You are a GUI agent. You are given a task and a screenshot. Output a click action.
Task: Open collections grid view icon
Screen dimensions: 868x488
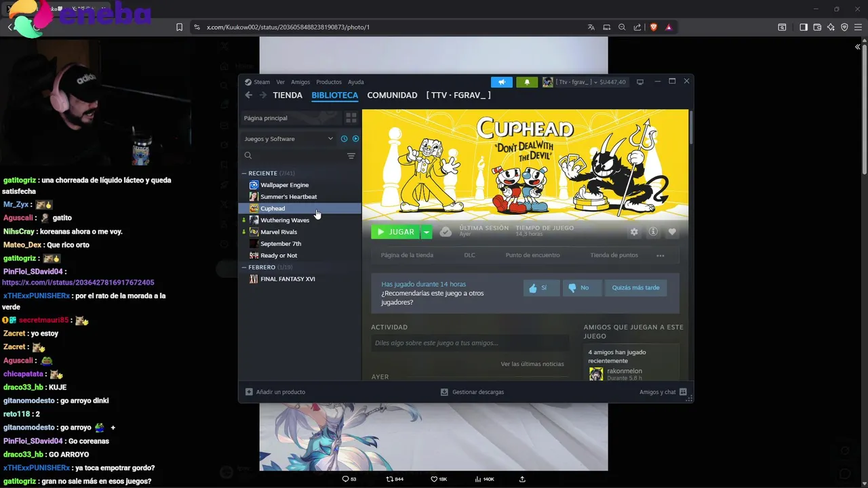click(x=351, y=118)
